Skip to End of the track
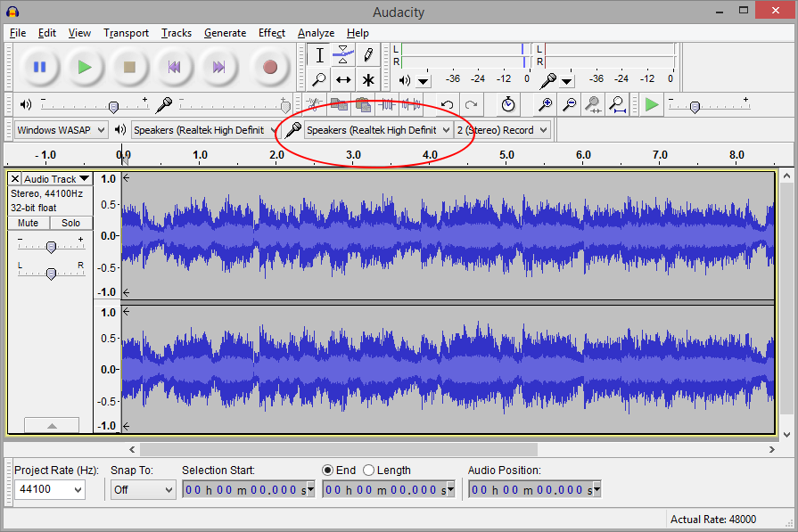Image resolution: width=798 pixels, height=532 pixels. (218, 67)
